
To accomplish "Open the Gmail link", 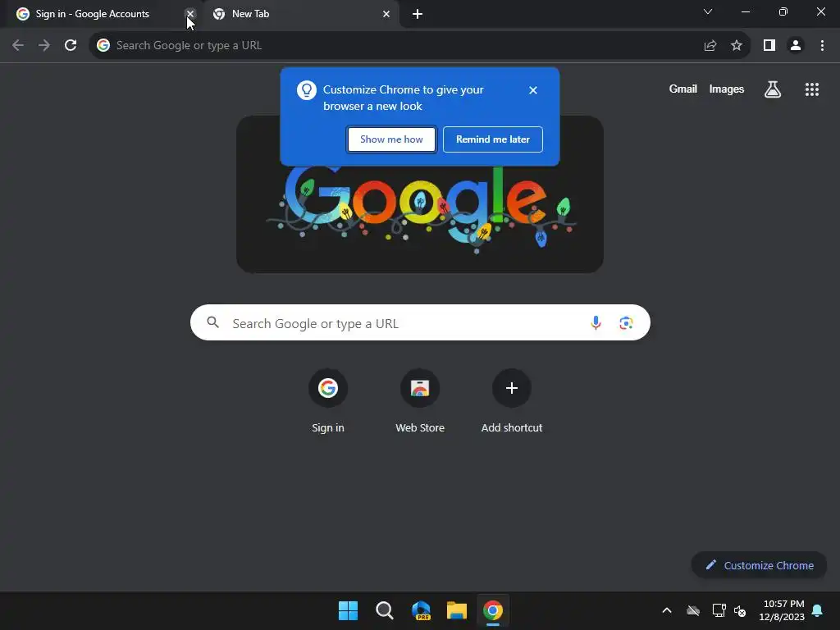I will 683,89.
